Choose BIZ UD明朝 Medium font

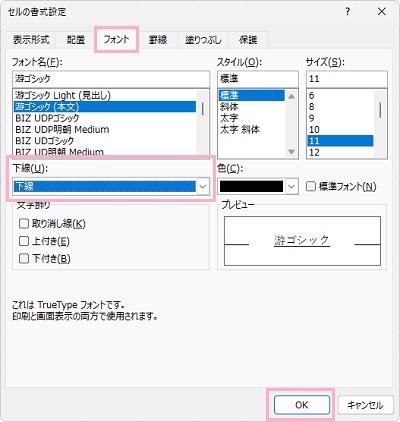104,152
